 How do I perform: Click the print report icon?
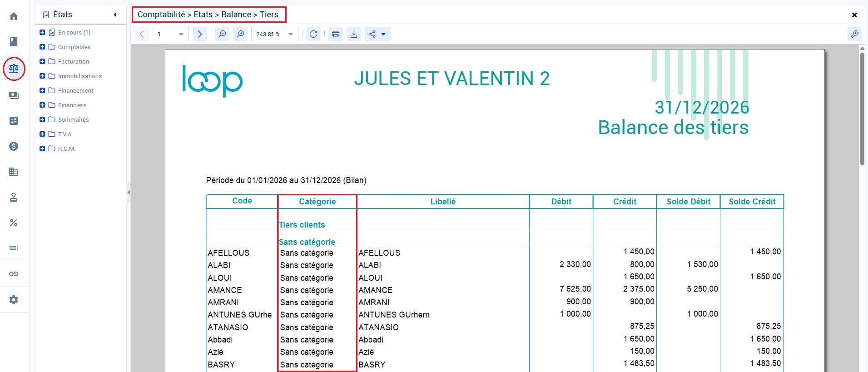pos(336,34)
